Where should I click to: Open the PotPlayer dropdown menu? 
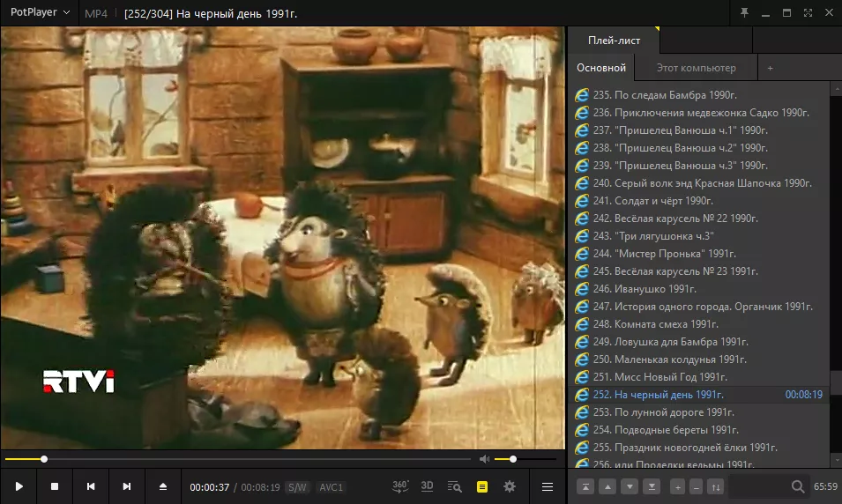[41, 12]
